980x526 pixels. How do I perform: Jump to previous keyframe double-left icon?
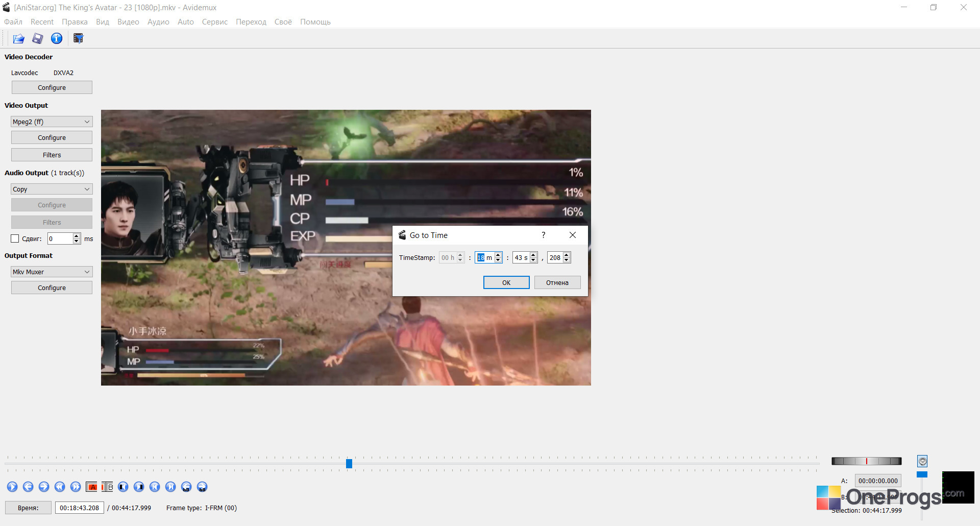coord(60,487)
